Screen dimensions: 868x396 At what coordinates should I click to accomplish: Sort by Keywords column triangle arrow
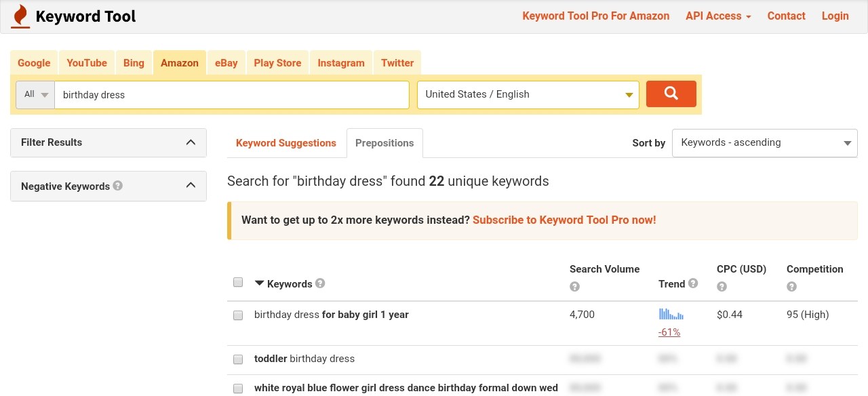click(x=259, y=283)
